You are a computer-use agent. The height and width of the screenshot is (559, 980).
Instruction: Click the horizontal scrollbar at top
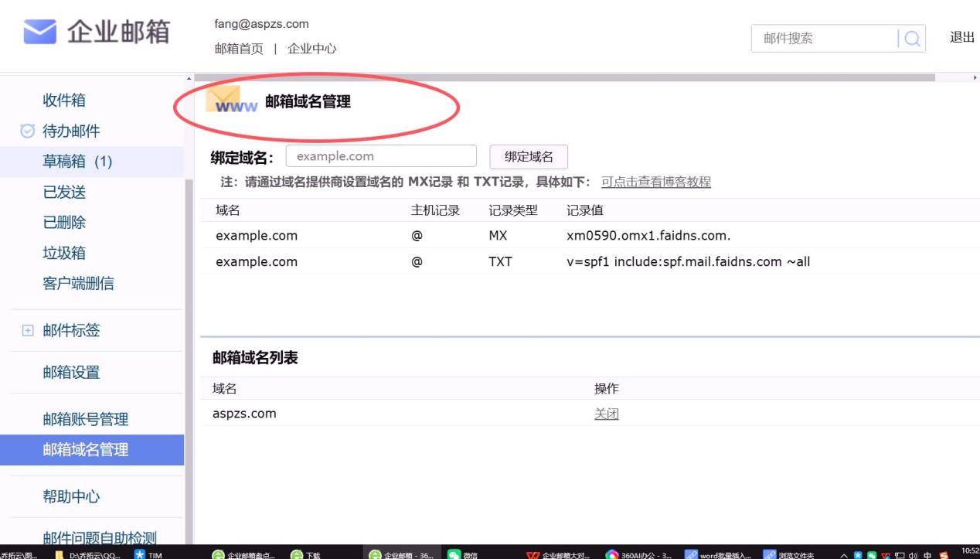[x=564, y=78]
